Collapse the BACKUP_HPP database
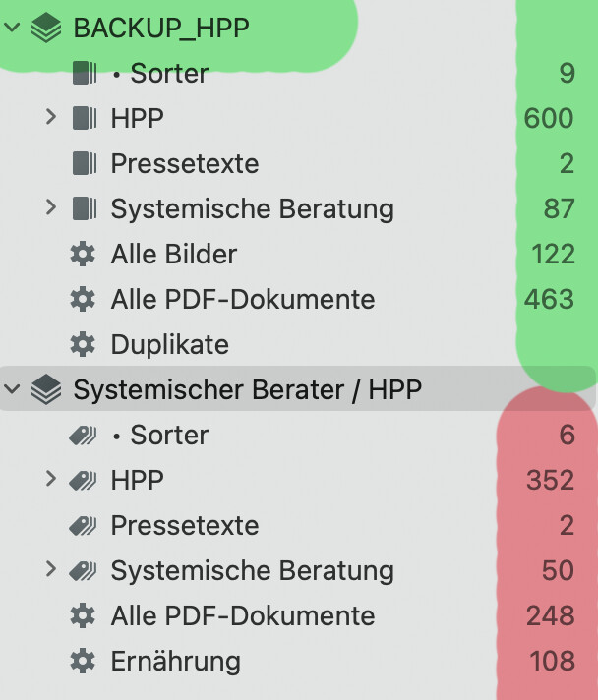Screen dimensions: 598x700 click(x=13, y=29)
